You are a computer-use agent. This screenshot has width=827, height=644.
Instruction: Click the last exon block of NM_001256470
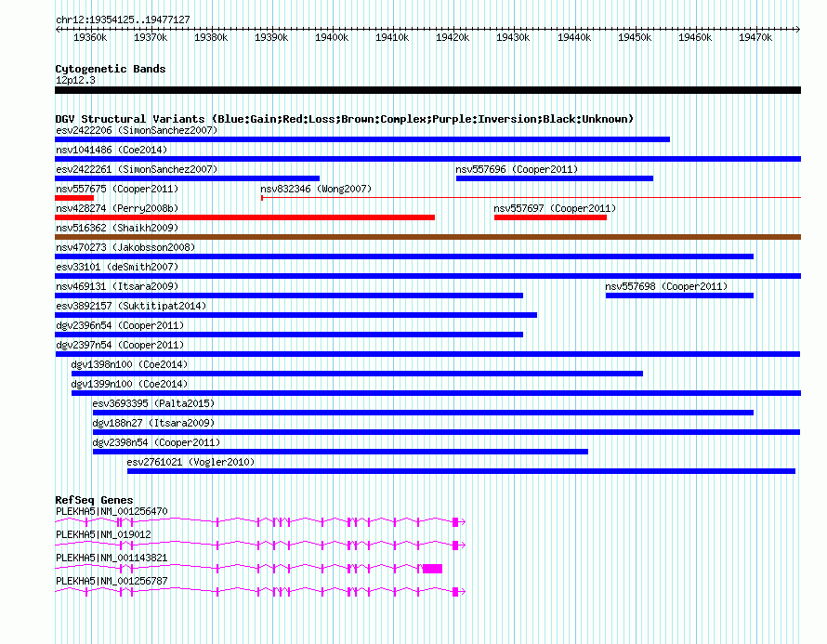(x=455, y=522)
